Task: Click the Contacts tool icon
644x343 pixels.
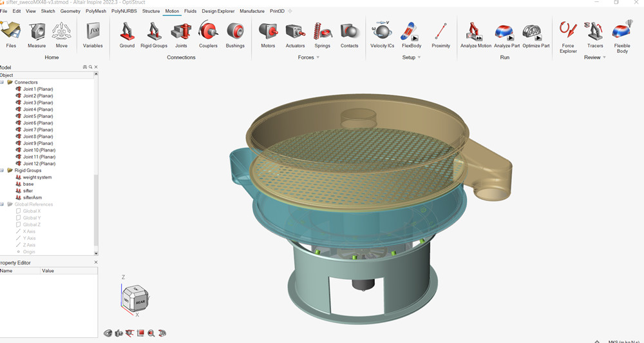Action: point(349,32)
